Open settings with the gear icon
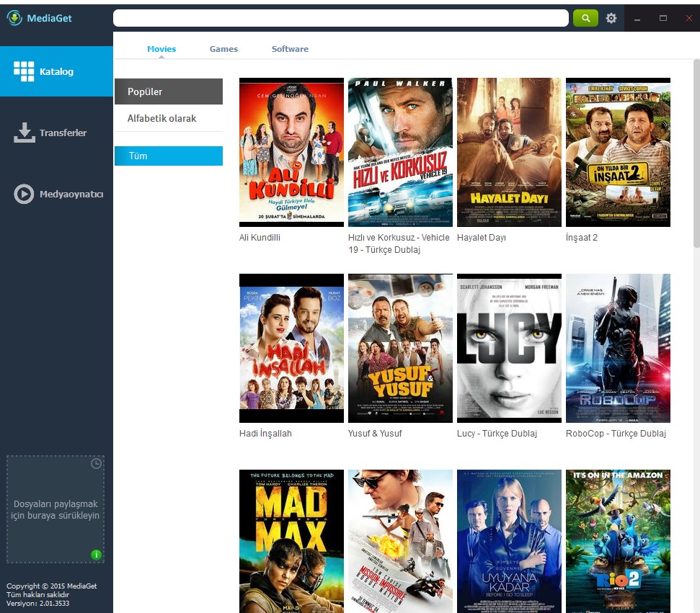The width and height of the screenshot is (700, 613). tap(611, 18)
